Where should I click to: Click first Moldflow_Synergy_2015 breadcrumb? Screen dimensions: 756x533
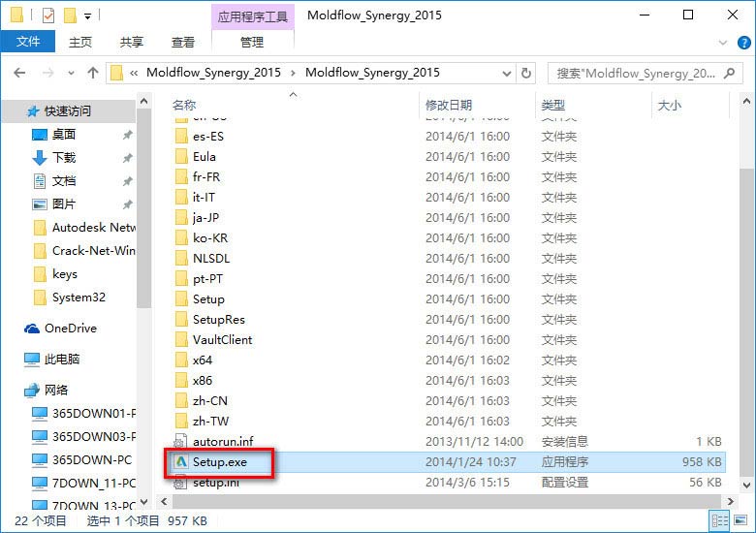pos(213,73)
